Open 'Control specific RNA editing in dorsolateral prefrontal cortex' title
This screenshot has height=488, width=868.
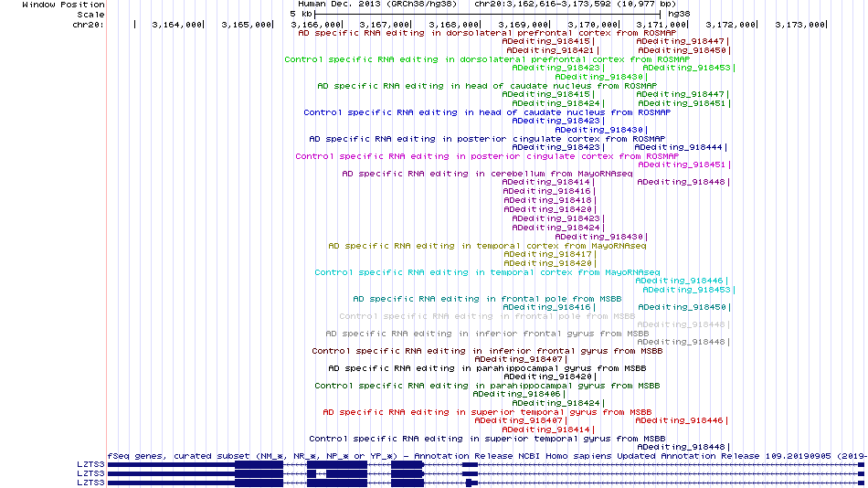487,59
